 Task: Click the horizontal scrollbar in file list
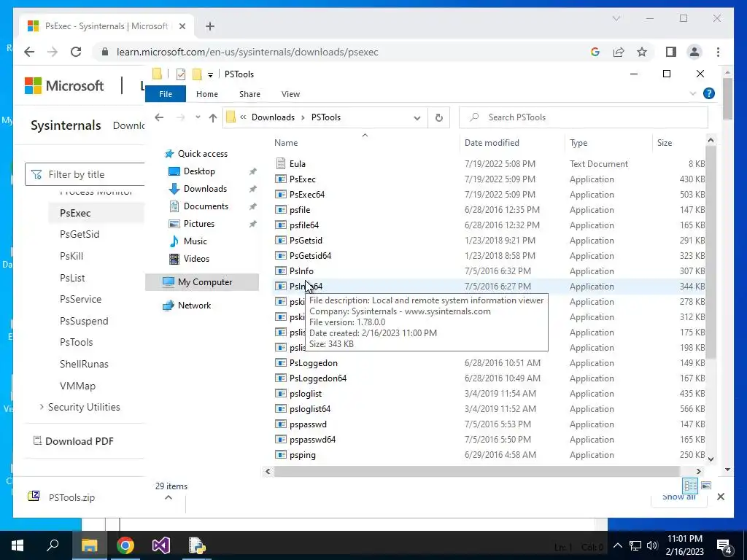click(476, 472)
